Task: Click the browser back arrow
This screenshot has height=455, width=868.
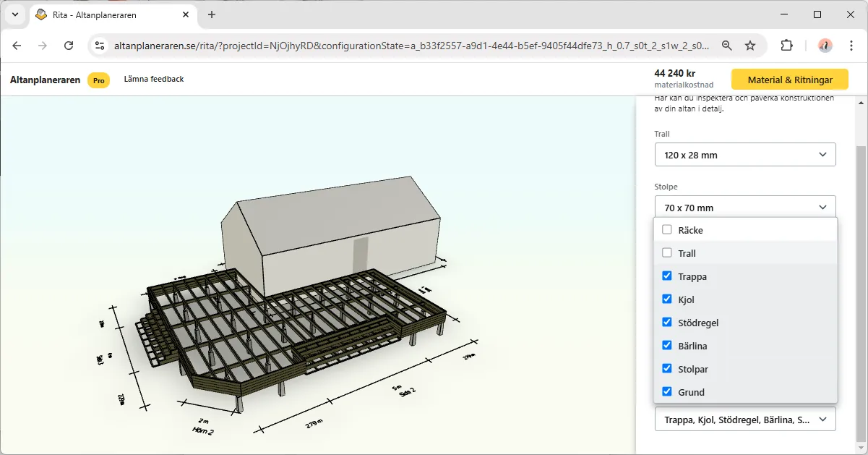Action: pyautogui.click(x=17, y=46)
